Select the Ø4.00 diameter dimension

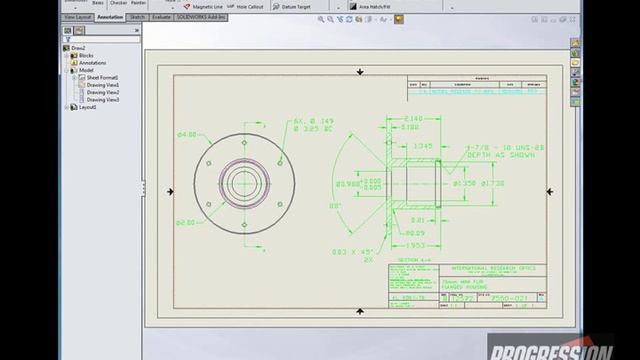[x=187, y=134]
